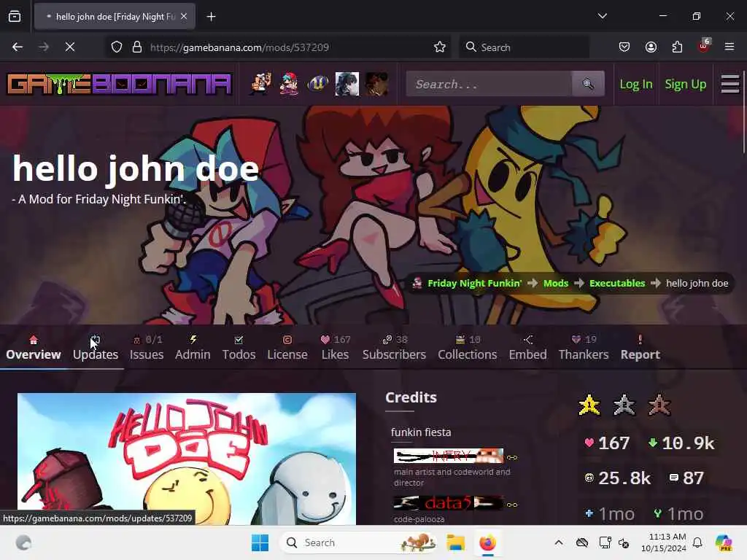
Task: Go back to the previous page
Action: (18, 47)
